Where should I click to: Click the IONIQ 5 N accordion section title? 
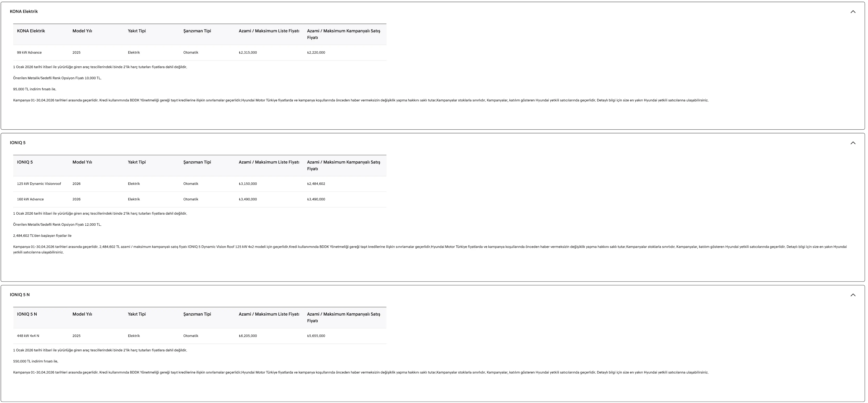click(x=20, y=295)
